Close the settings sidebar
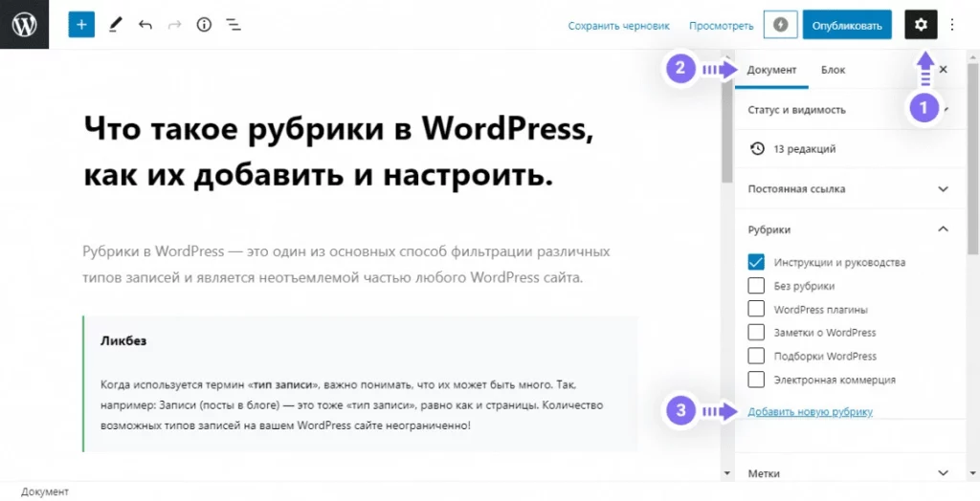980x501 pixels. point(943,70)
